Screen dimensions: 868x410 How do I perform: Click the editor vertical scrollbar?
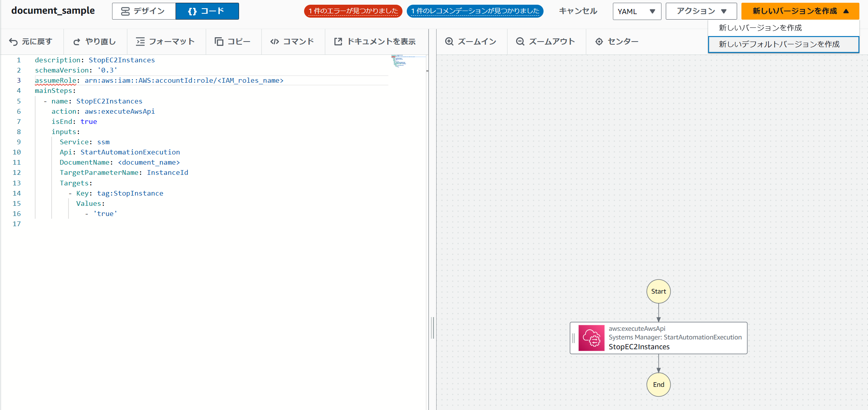[x=427, y=232]
